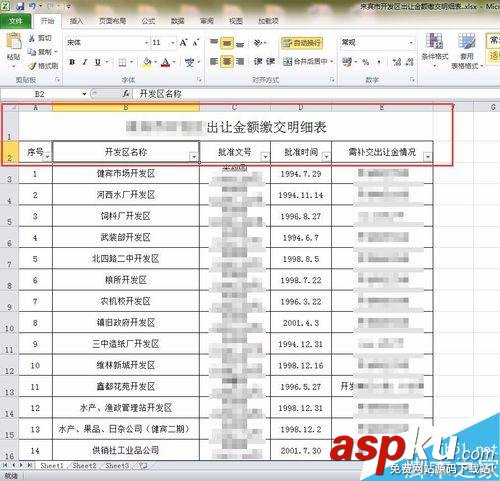Select cell containing 鑫都花苑开发区
The height and width of the screenshot is (481, 500).
[x=126, y=387]
